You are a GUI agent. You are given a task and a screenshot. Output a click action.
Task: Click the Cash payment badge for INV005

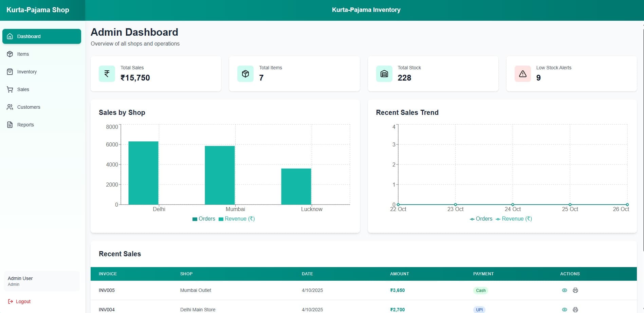point(480,290)
